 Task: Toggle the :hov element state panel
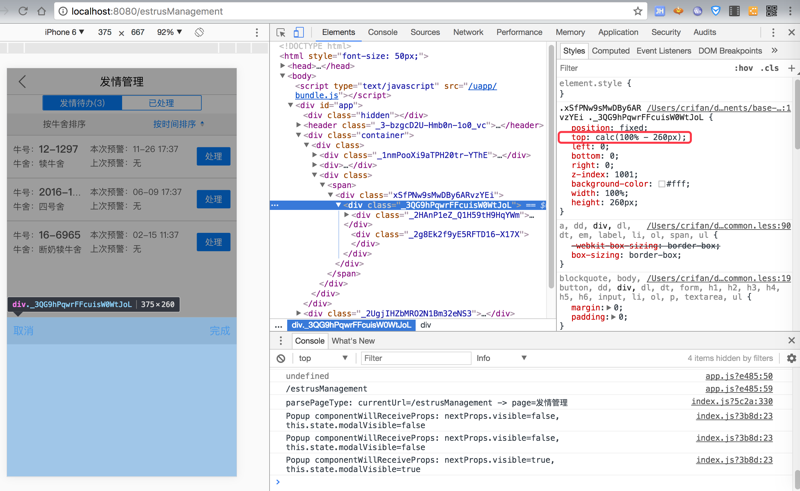(743, 68)
